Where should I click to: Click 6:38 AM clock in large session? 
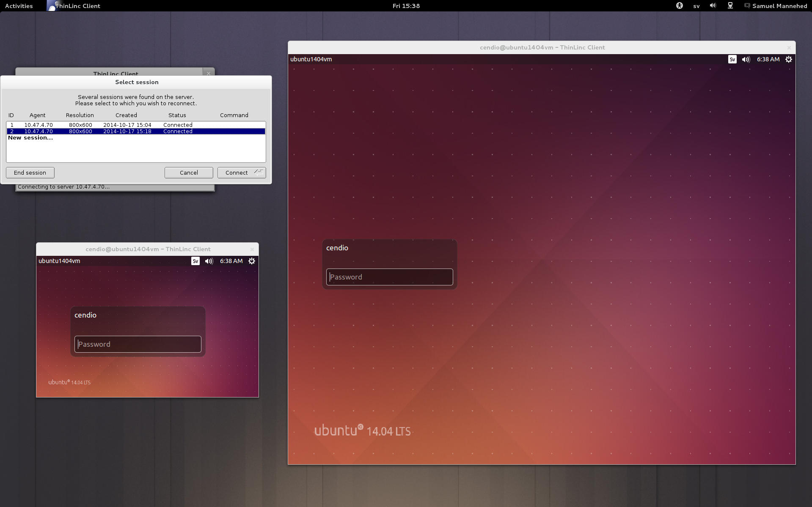click(x=768, y=59)
